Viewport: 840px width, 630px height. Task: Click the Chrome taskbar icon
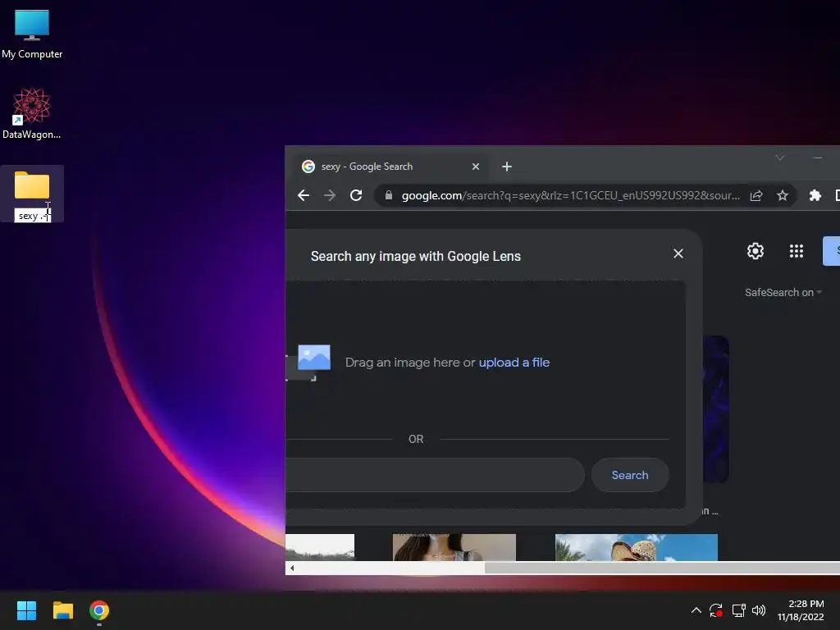(99, 610)
